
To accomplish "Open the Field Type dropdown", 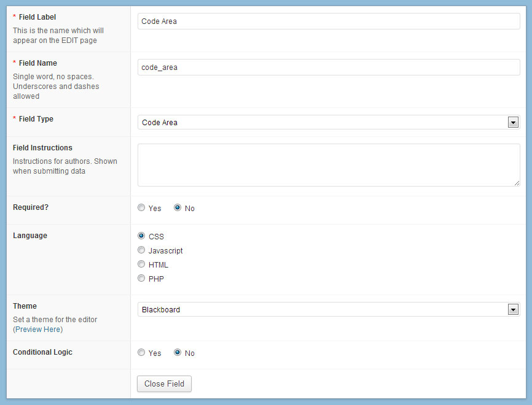I will [329, 122].
